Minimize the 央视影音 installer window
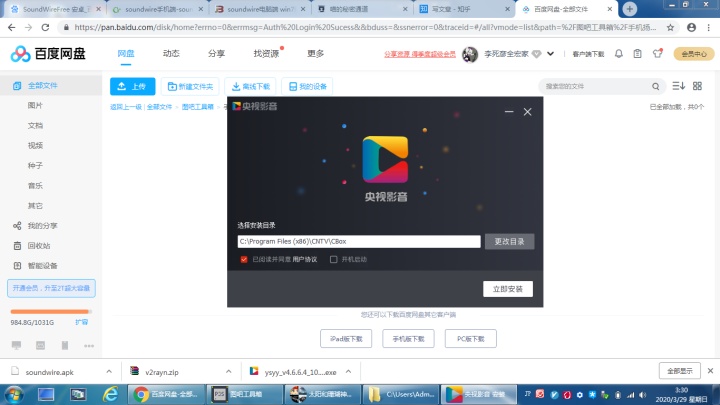The image size is (720, 405). [x=509, y=112]
